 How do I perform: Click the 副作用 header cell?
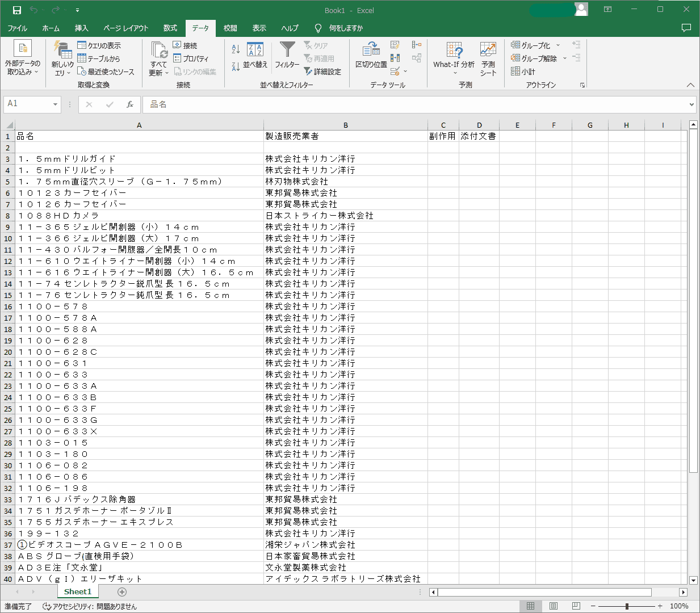[x=443, y=136]
